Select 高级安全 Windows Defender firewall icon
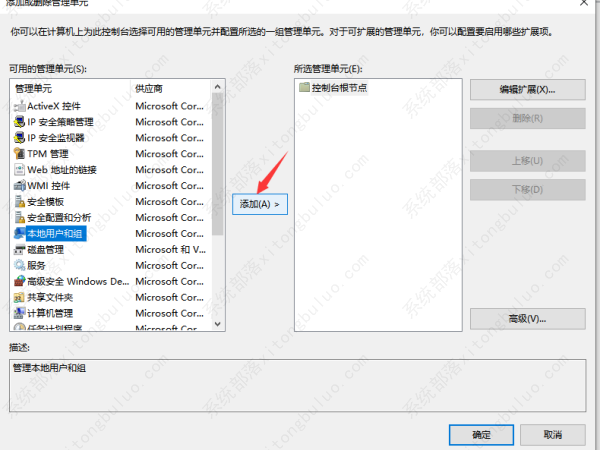 tap(19, 281)
